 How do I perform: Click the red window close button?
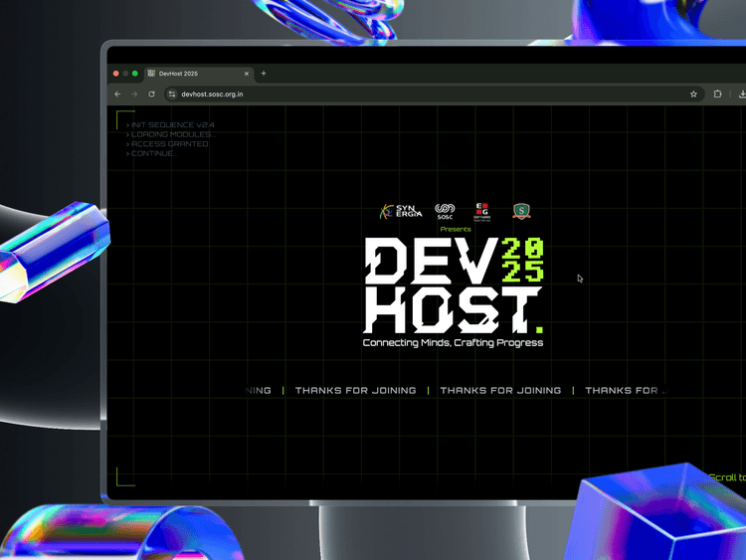(x=116, y=74)
